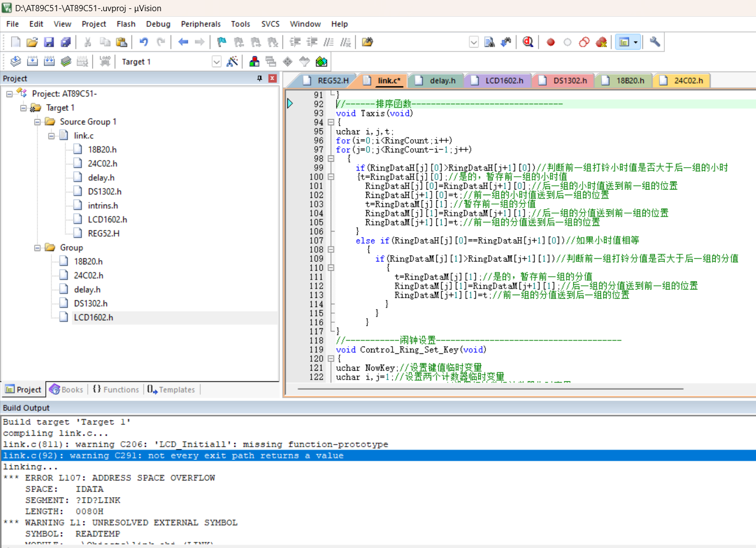This screenshot has height=548, width=756.
Task: Disable all breakpoints icon
Action: point(584,42)
